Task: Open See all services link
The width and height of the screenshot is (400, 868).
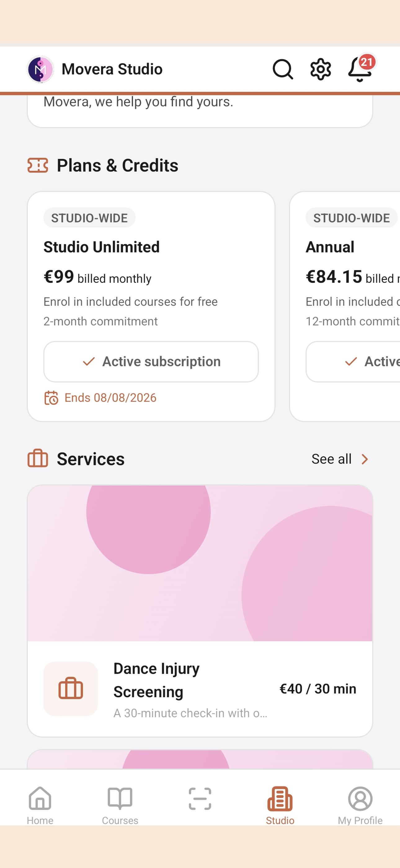Action: (331, 459)
